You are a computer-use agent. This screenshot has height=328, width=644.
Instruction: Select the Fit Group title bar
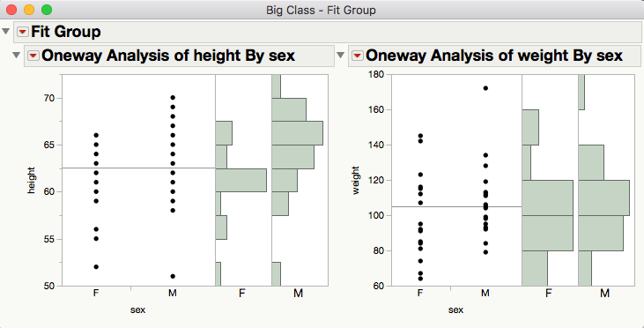tap(328, 32)
